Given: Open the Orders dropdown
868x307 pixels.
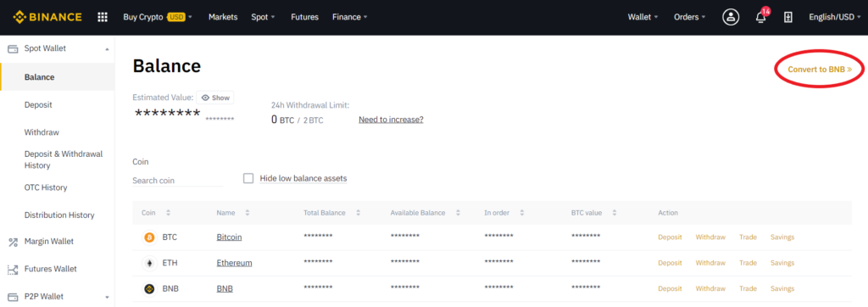Looking at the screenshot, I should pyautogui.click(x=690, y=17).
